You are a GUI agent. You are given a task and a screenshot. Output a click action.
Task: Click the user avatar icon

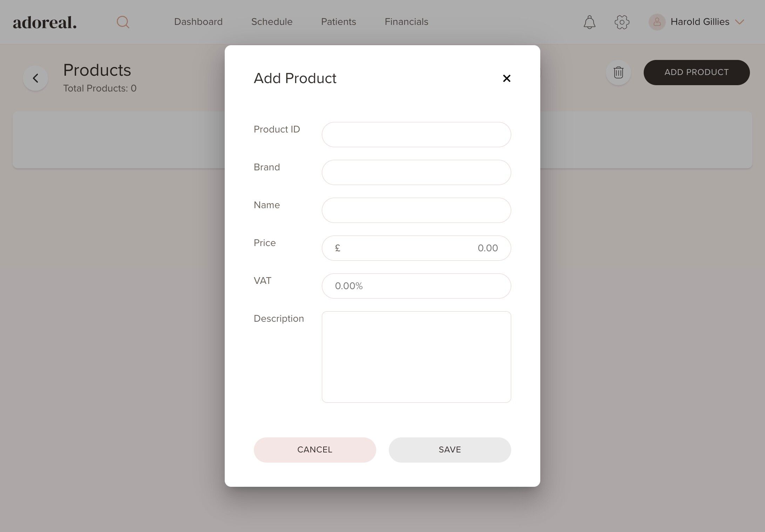point(657,22)
